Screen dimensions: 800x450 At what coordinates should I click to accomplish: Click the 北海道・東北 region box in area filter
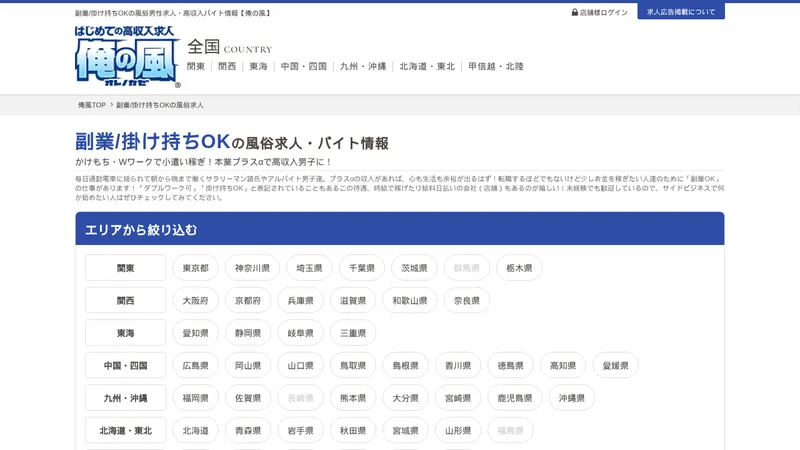[x=126, y=431]
